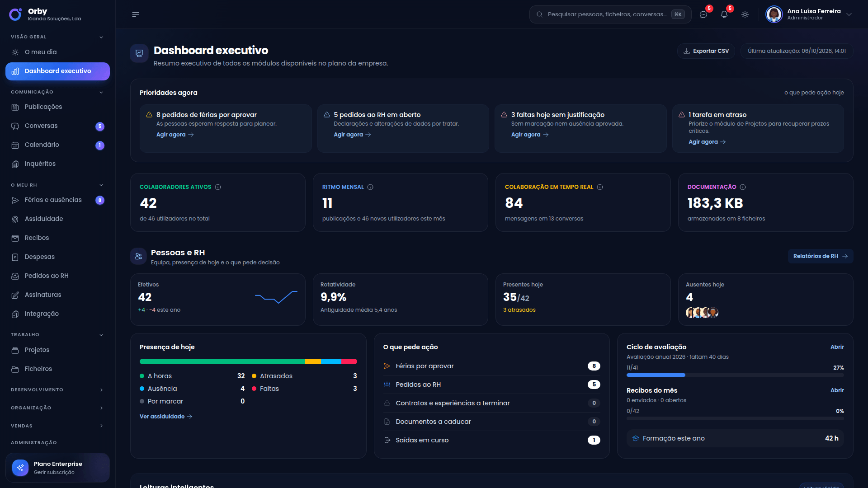Expand the Vendas section
The width and height of the screenshot is (868, 488).
click(x=101, y=426)
